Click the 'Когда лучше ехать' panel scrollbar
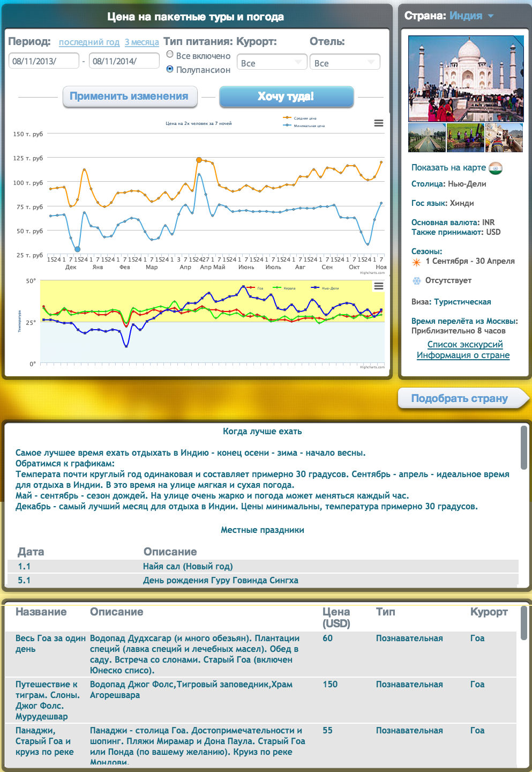Image resolution: width=532 pixels, height=772 pixels. click(x=524, y=448)
